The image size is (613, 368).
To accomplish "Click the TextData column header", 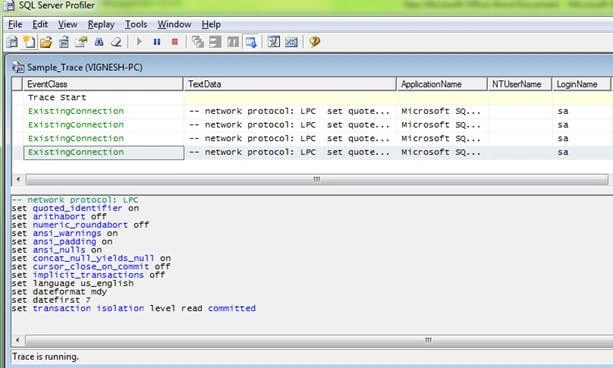I will (x=290, y=84).
